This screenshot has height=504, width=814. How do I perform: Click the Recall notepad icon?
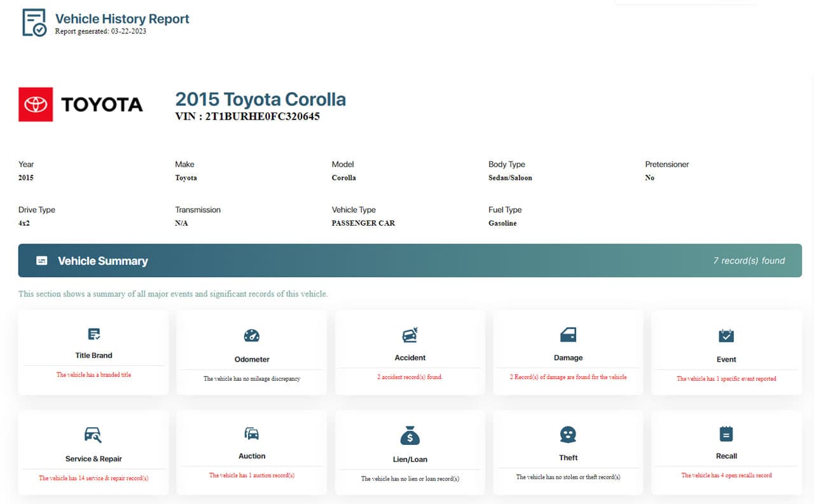[x=726, y=434]
